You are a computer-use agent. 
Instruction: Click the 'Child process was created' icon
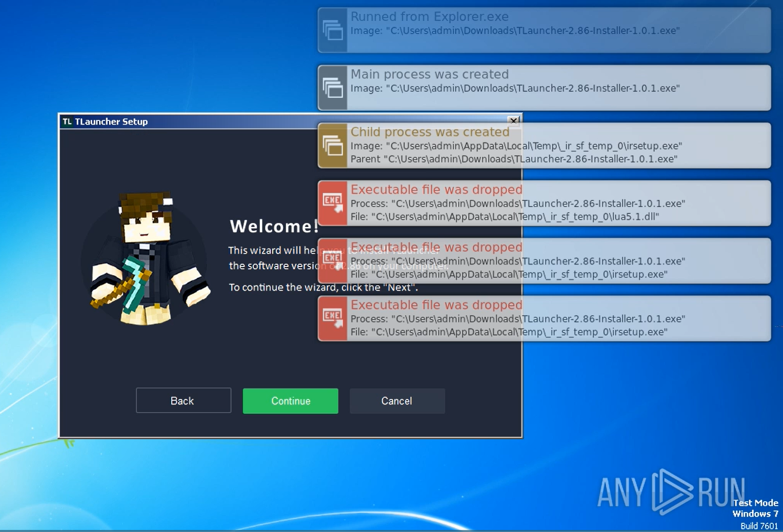(x=333, y=146)
